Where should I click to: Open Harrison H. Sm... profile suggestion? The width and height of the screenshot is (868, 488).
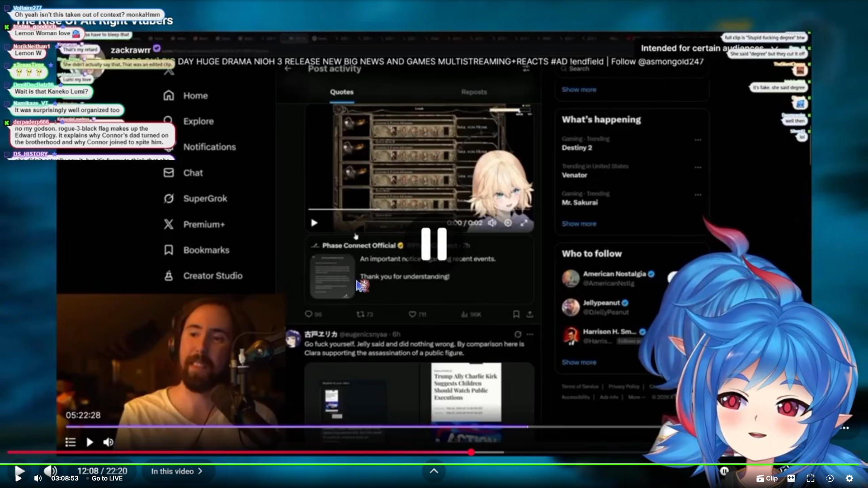click(x=609, y=332)
